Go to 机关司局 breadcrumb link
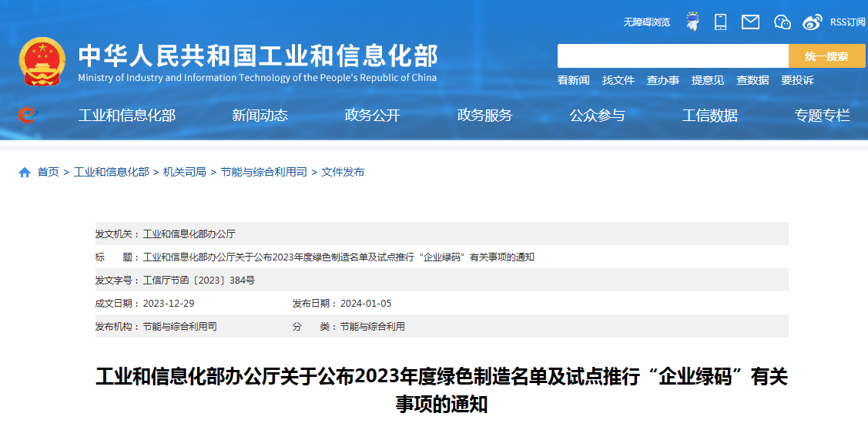This screenshot has width=868, height=447. tap(184, 173)
